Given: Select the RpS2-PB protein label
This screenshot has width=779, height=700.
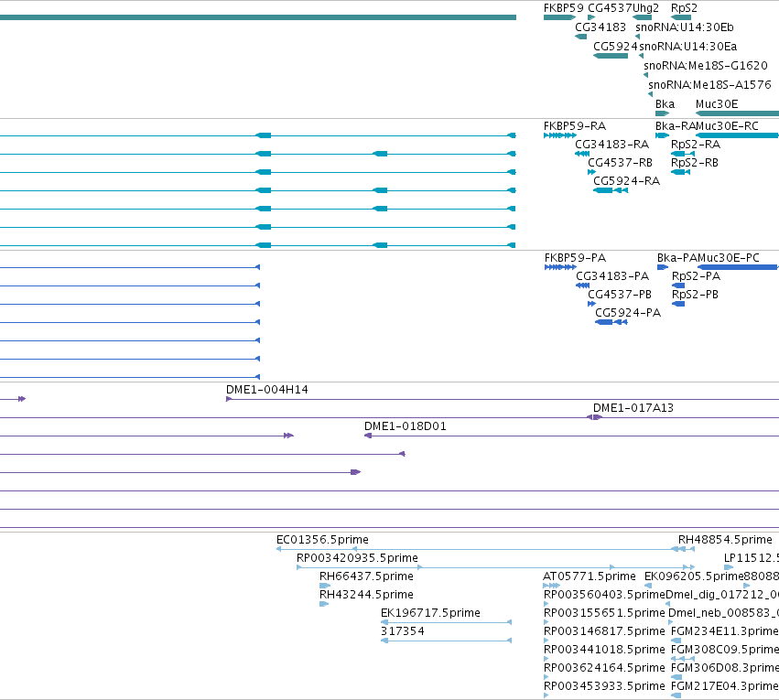Looking at the screenshot, I should [695, 295].
